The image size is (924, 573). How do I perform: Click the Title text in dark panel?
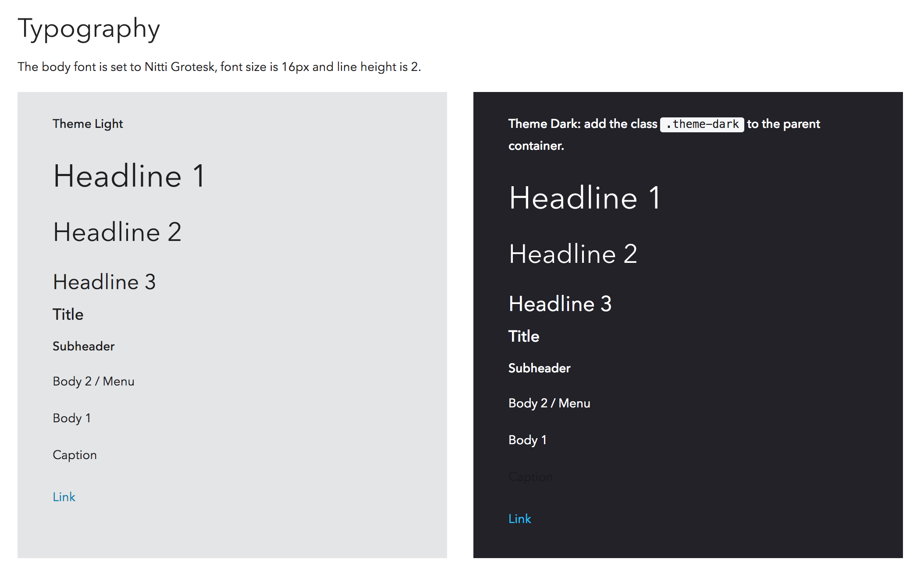tap(524, 336)
